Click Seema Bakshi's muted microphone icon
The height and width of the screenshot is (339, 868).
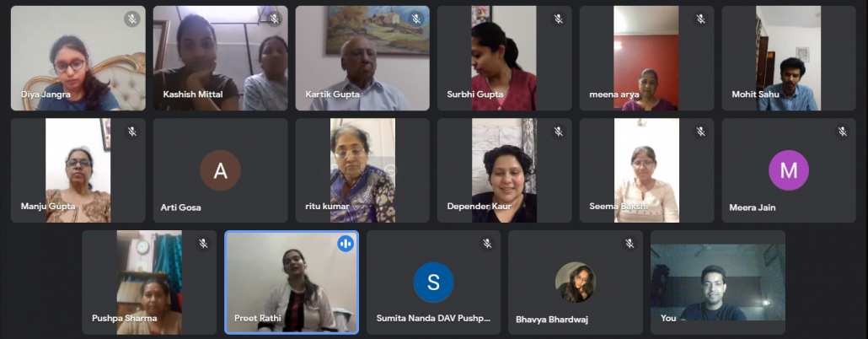pos(701,132)
